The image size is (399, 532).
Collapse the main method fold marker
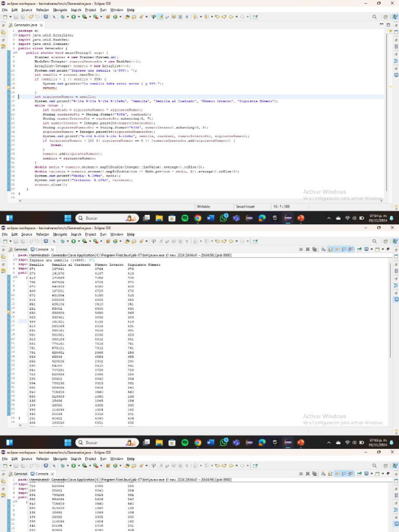coord(16,53)
